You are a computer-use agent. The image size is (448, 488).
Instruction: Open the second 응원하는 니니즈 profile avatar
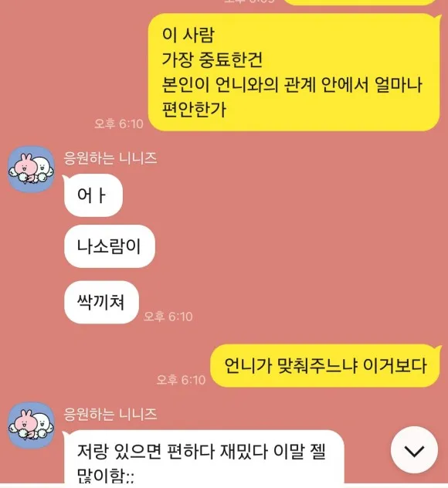click(31, 425)
